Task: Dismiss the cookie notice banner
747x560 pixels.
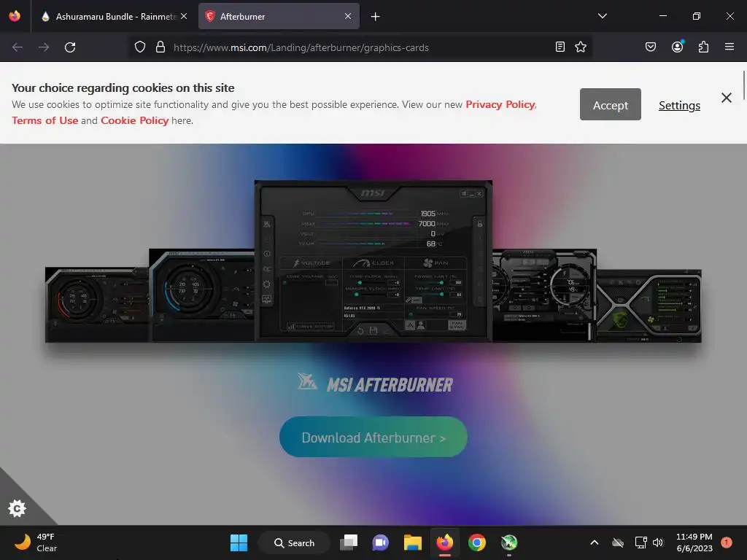Action: point(726,98)
